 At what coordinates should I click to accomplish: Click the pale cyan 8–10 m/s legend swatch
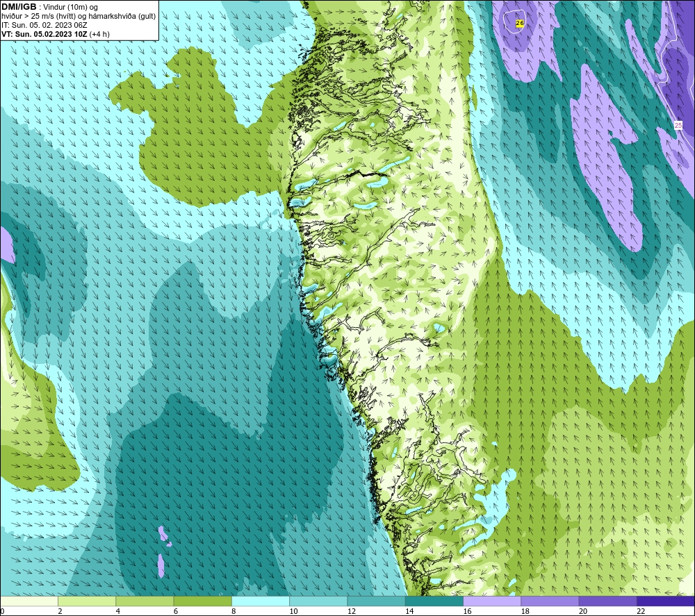(x=261, y=601)
